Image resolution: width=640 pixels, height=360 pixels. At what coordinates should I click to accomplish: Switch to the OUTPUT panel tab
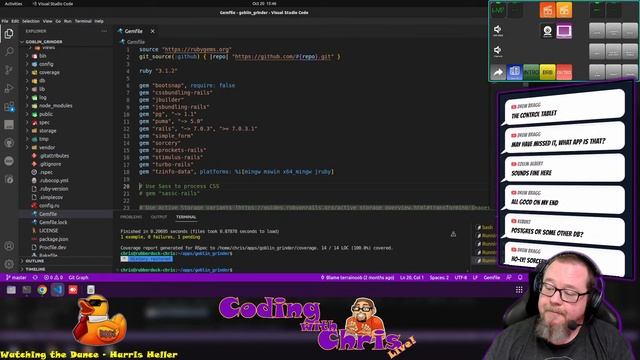tap(159, 217)
